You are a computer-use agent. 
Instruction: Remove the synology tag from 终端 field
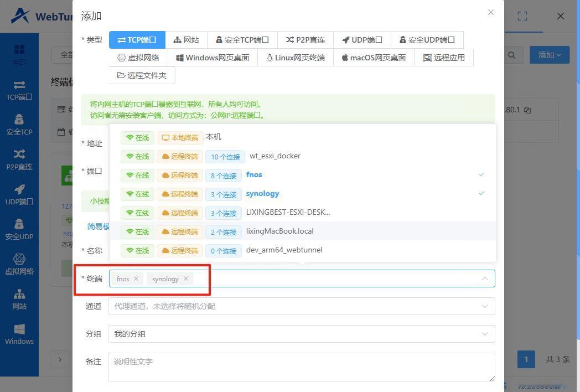coord(186,278)
